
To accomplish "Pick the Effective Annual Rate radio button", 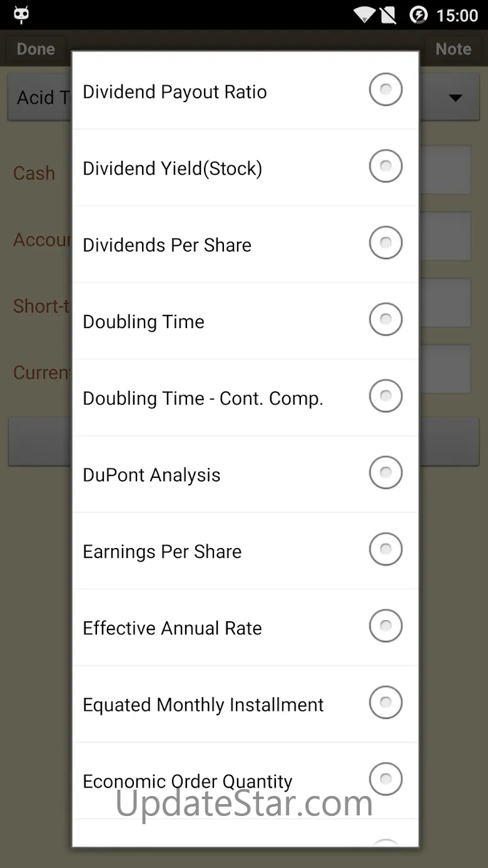I will click(385, 626).
